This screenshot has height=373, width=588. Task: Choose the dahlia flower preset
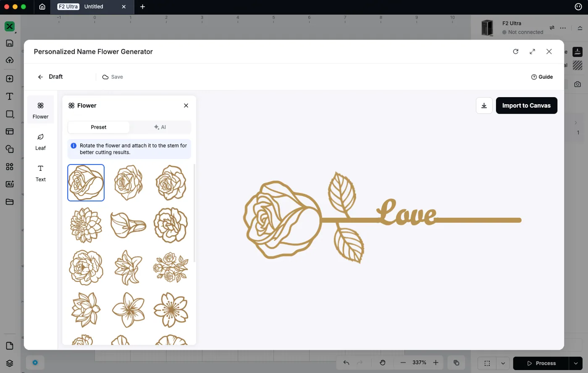click(x=86, y=225)
